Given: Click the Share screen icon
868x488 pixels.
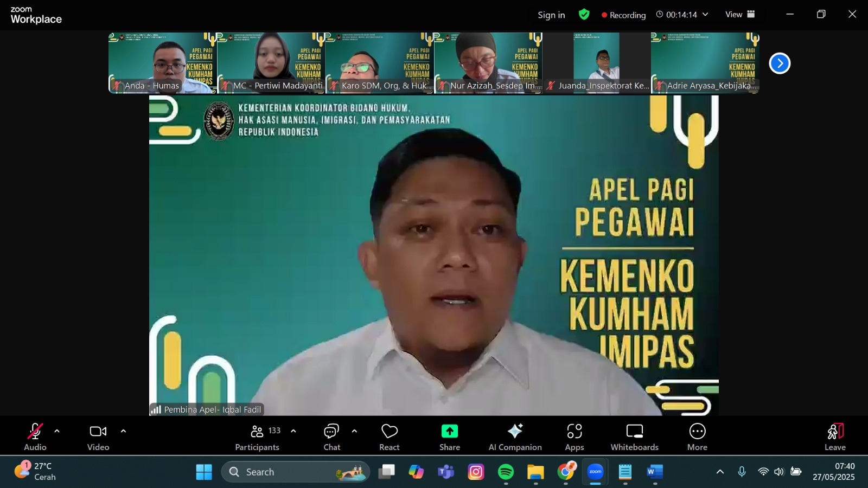Looking at the screenshot, I should [449, 437].
